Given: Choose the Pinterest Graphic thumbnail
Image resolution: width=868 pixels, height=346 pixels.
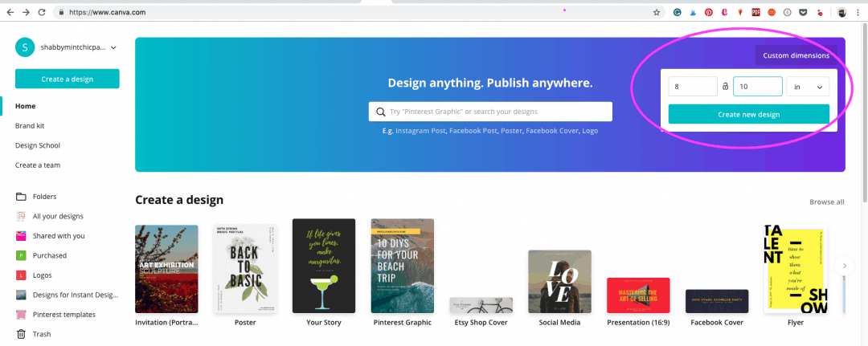Looking at the screenshot, I should point(403,266).
